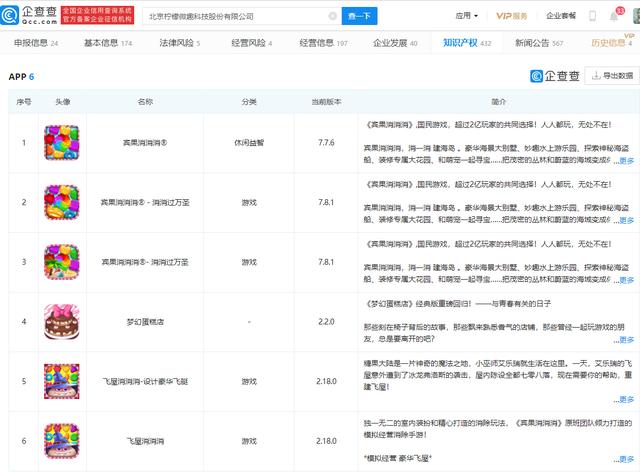Screen dimensions: 640x472
Task: Open the VIP服务 link
Action: [x=511, y=16]
